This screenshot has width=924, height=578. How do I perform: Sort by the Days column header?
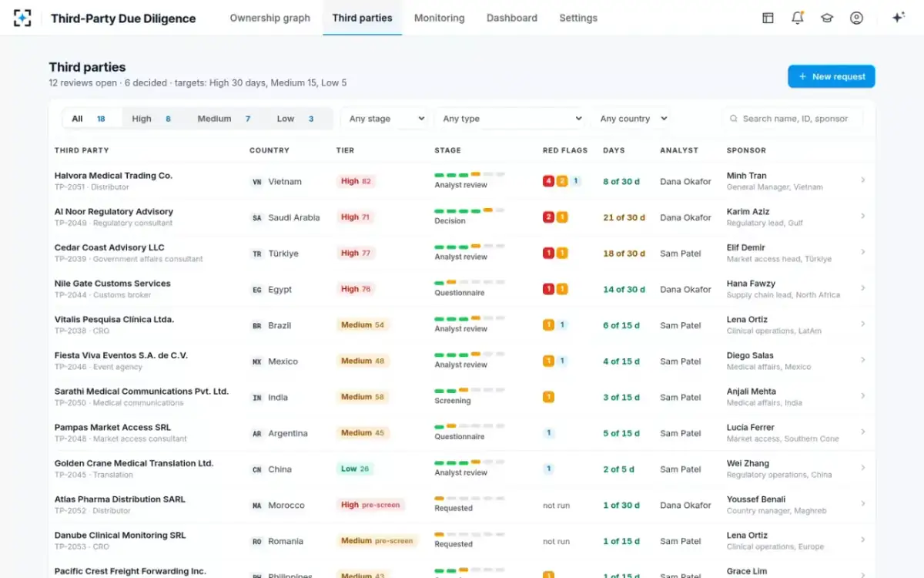click(x=614, y=150)
